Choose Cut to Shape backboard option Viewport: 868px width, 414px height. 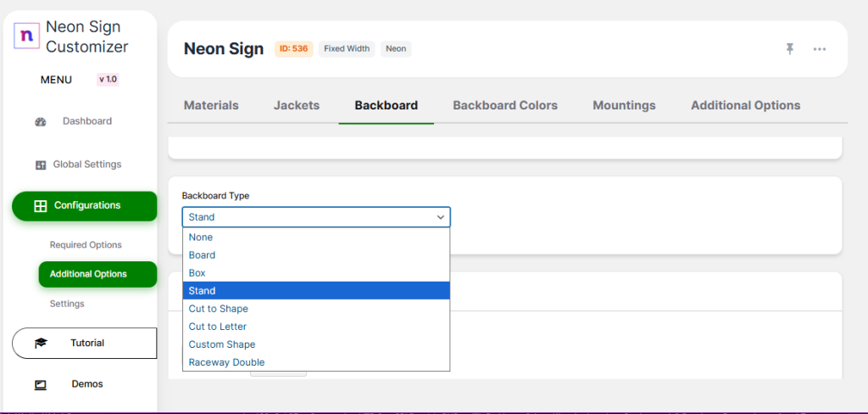(x=219, y=309)
